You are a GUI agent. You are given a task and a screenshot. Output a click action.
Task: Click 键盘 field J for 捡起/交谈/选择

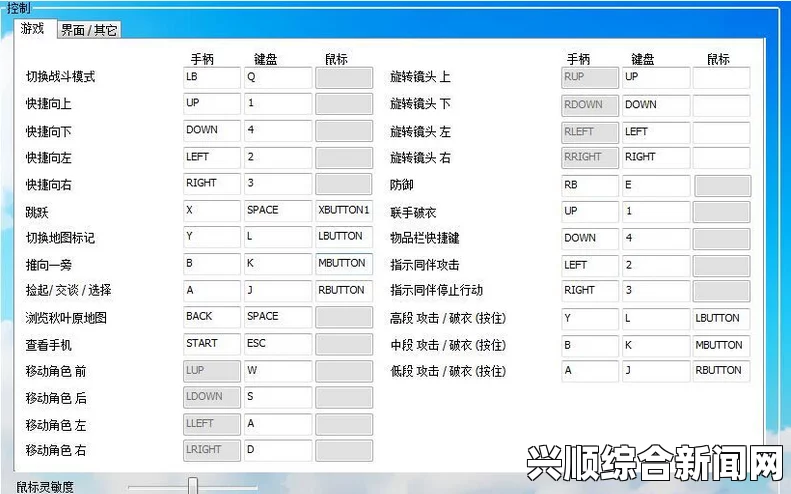click(278, 291)
